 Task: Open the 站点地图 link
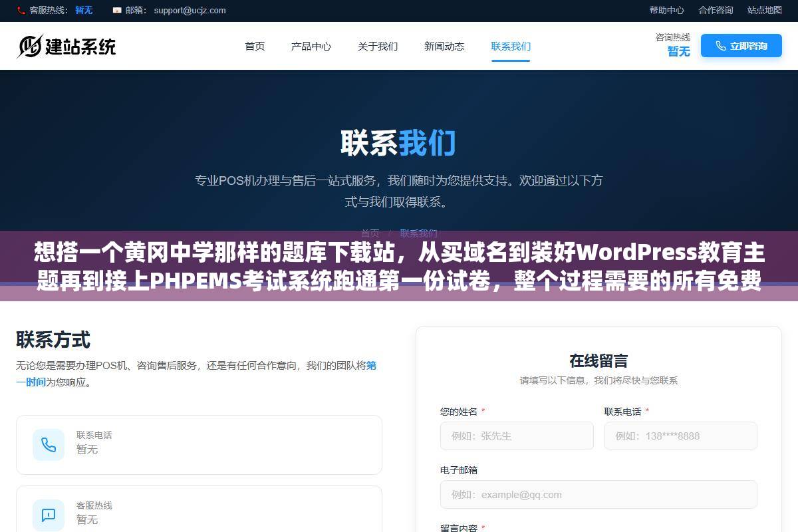pos(765,10)
